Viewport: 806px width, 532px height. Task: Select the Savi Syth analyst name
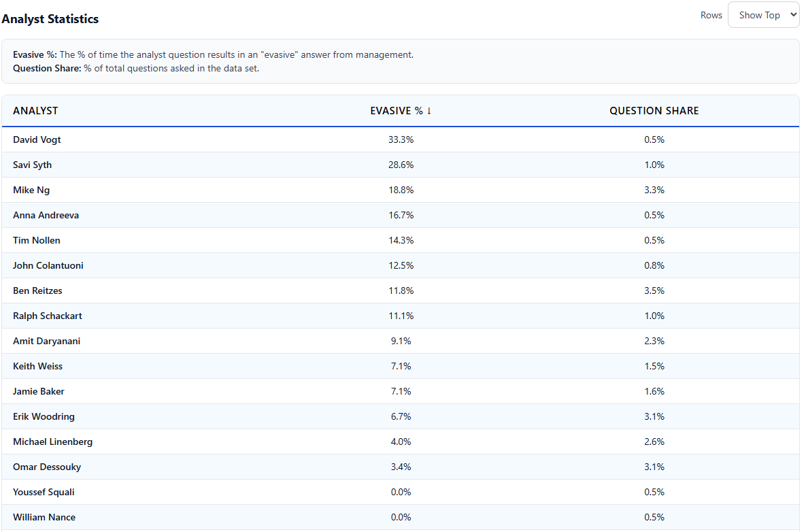tap(33, 165)
